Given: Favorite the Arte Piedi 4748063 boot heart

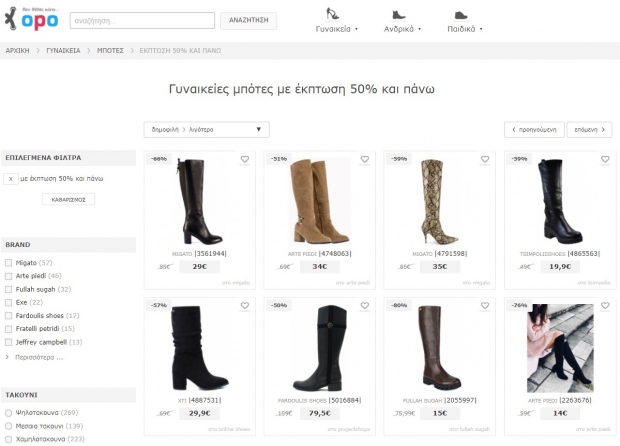Looking at the screenshot, I should (x=365, y=159).
